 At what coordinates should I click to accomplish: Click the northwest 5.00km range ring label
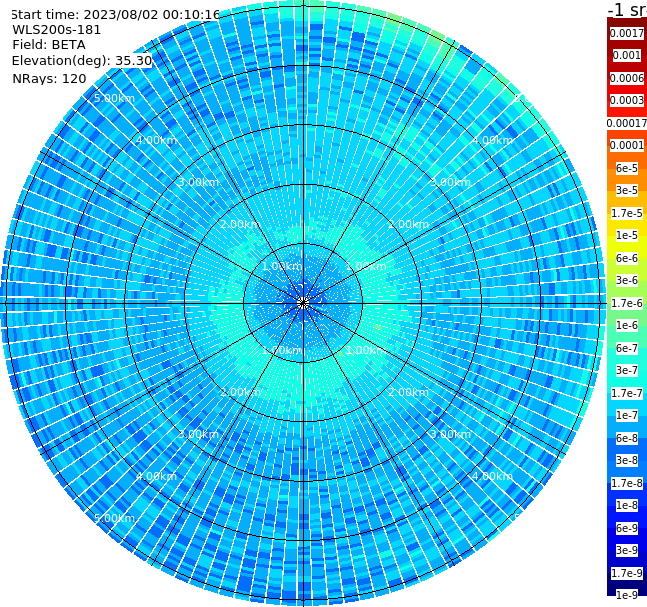pos(114,98)
